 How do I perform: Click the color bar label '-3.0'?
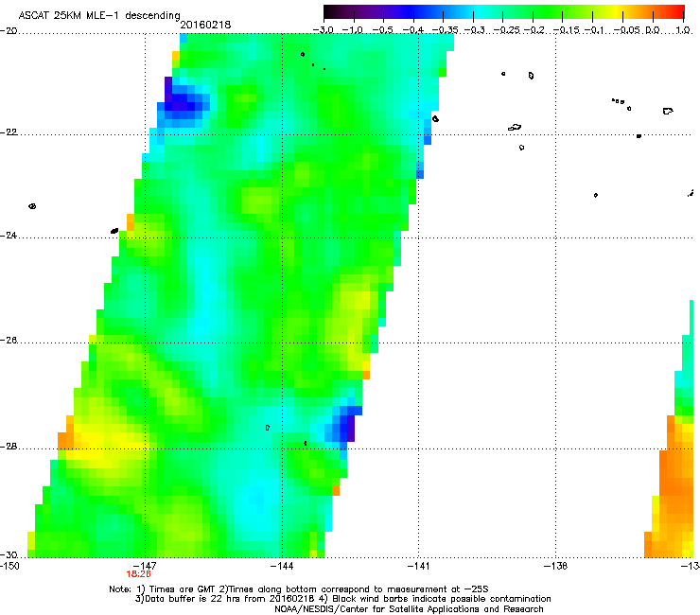(x=324, y=30)
